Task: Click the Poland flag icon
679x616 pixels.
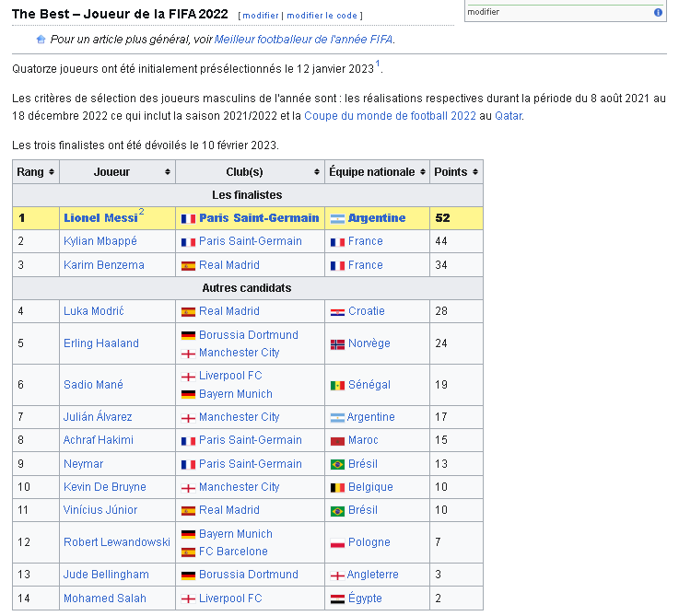Action: 337,543
